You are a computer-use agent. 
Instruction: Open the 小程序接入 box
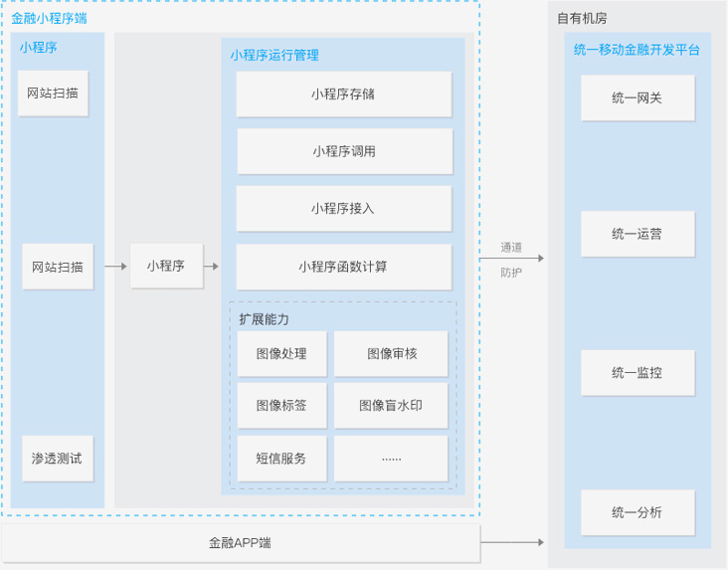[343, 209]
